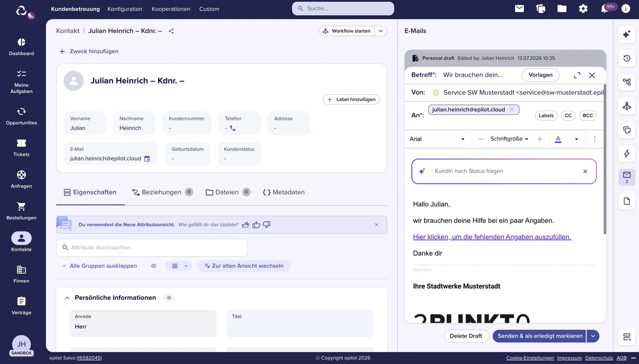The width and height of the screenshot is (639, 364).
Task: Open the Dashboard from the sidebar
Action: pos(22,47)
